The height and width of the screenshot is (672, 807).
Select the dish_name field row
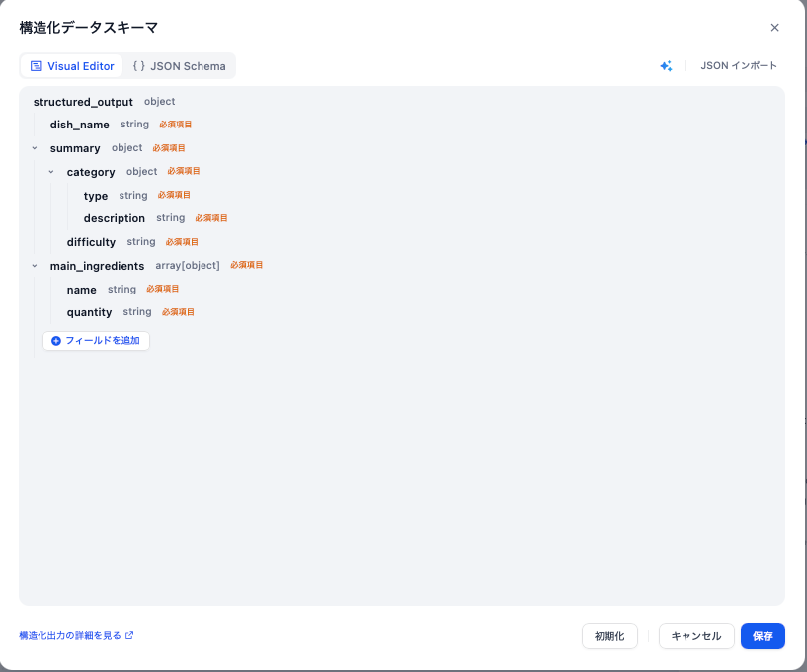point(80,125)
